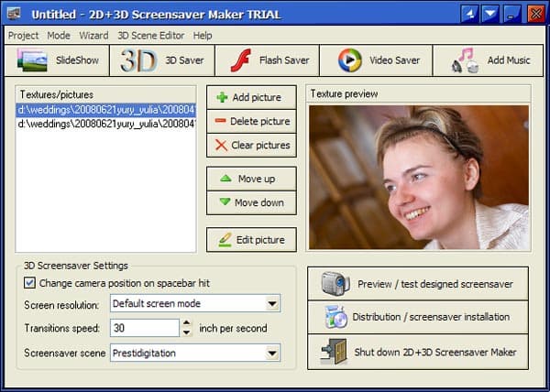This screenshot has height=392, width=550.
Task: Click the Edit picture button
Action: point(251,240)
